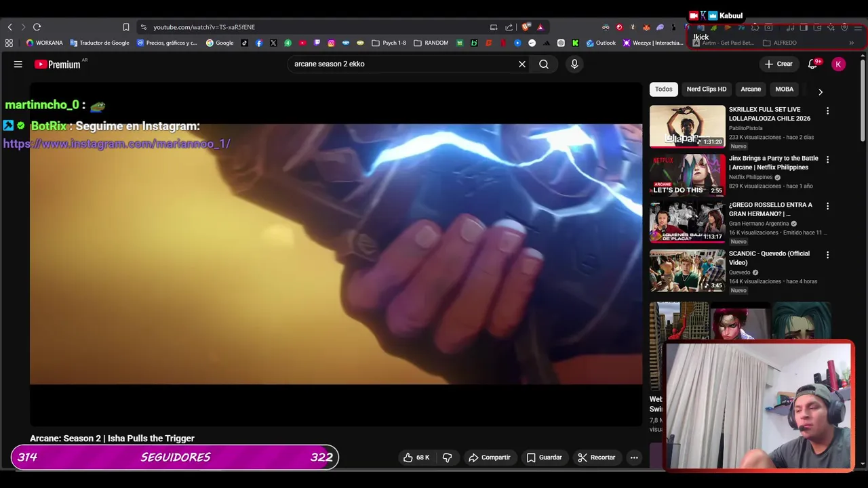Run the search with the magnifier button
The height and width of the screenshot is (488, 868).
(544, 64)
